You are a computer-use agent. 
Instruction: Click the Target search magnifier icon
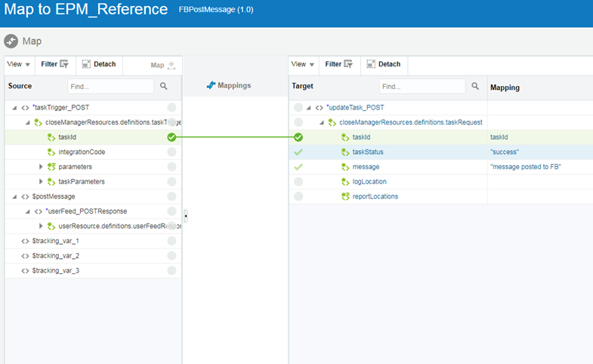pyautogui.click(x=475, y=86)
